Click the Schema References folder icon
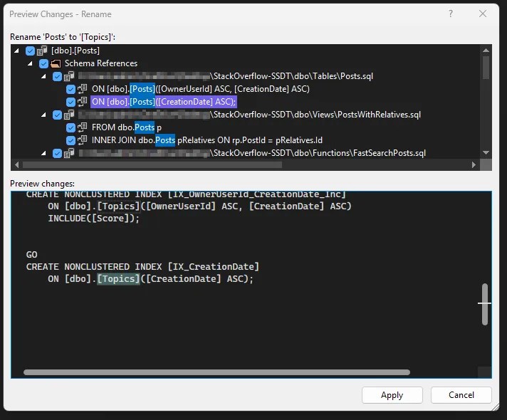Image resolution: width=507 pixels, height=420 pixels. tap(56, 64)
